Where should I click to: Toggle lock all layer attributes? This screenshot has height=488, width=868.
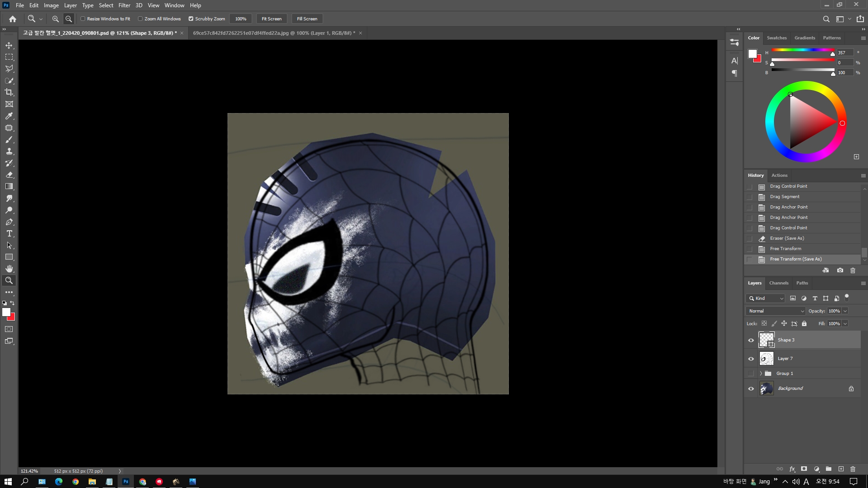coord(804,323)
